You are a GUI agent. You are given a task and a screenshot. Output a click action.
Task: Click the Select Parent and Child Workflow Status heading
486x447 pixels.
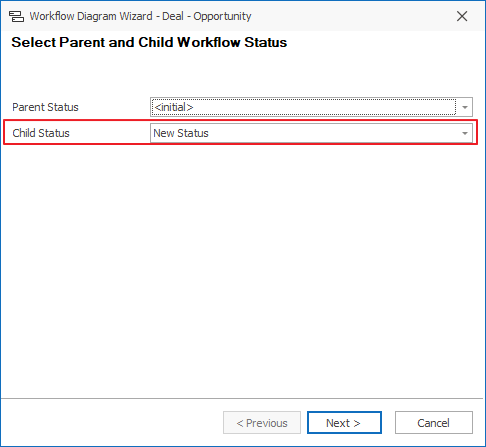(149, 42)
